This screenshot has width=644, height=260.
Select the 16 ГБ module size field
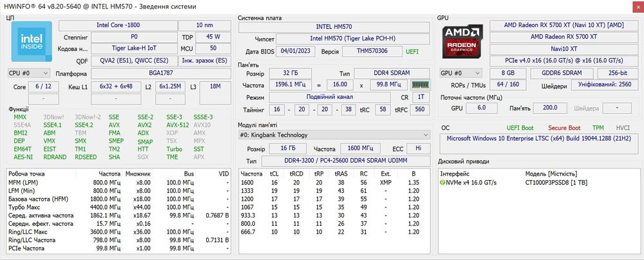tap(287, 148)
